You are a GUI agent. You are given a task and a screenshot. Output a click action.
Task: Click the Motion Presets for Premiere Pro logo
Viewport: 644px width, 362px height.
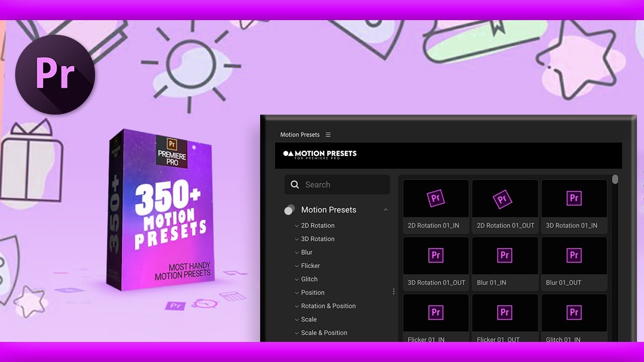(320, 154)
